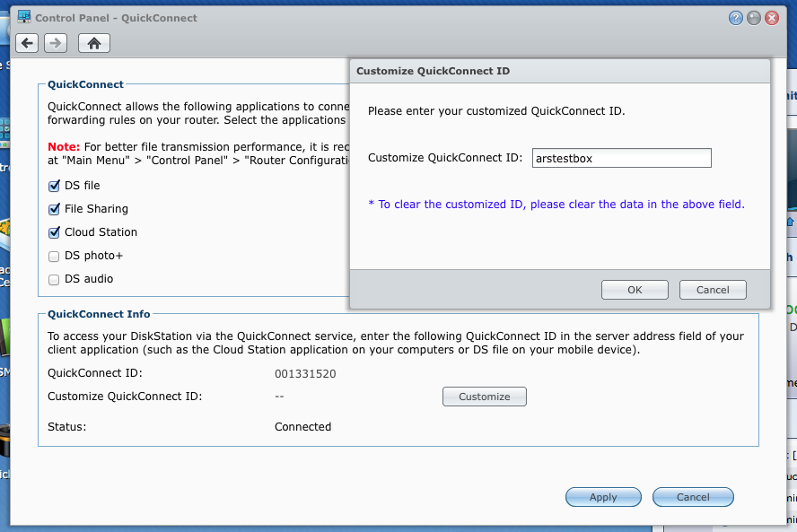Screen dimensions: 797x532
Task: Confirm the custom ID with OK
Action: click(635, 290)
